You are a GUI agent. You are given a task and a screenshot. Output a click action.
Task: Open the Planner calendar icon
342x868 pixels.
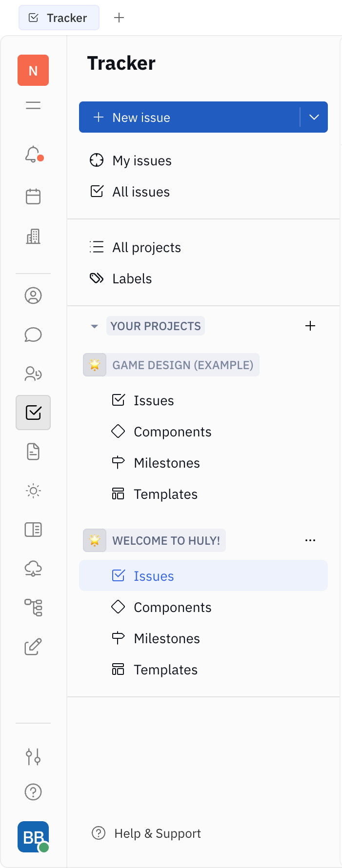pyautogui.click(x=33, y=196)
